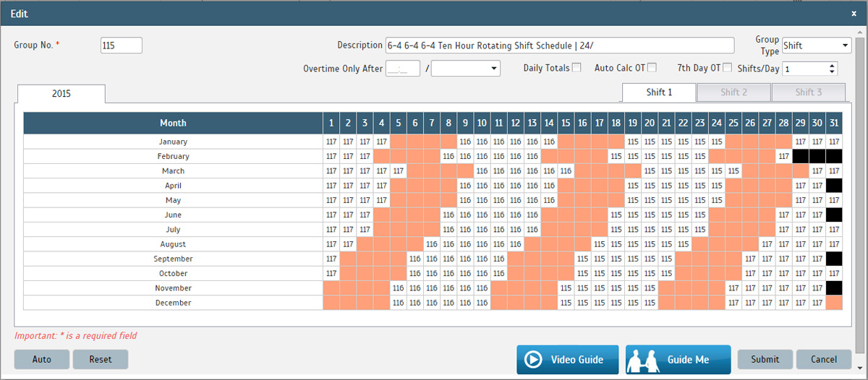
Task: Decrease Shifts/Day with down stepper arrow
Action: 832,72
